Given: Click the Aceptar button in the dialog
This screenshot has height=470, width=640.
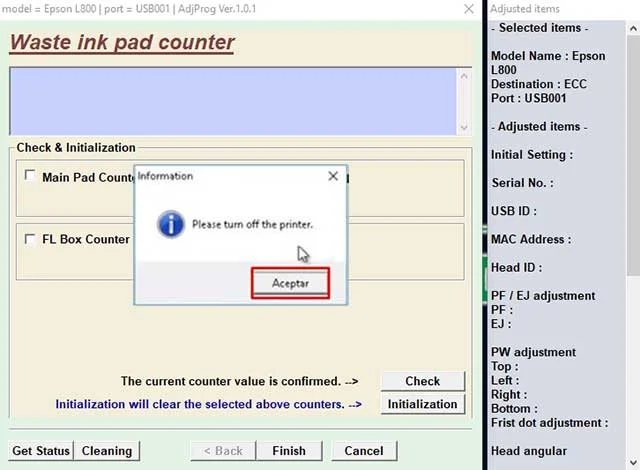Looking at the screenshot, I should pos(290,283).
